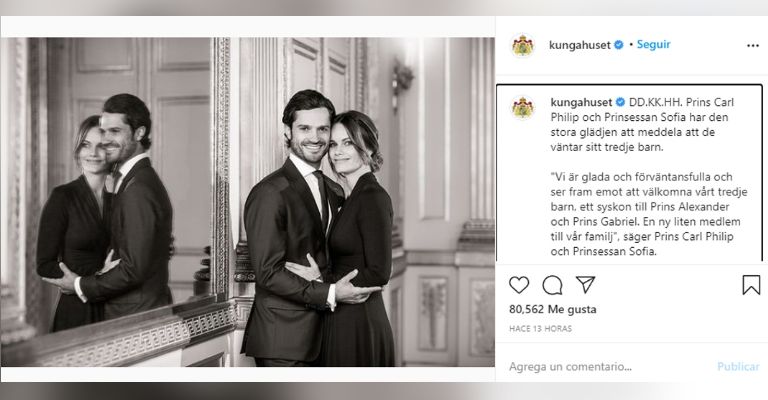768x400 pixels.
Task: Click the black-and-white couple photo
Action: [247, 202]
